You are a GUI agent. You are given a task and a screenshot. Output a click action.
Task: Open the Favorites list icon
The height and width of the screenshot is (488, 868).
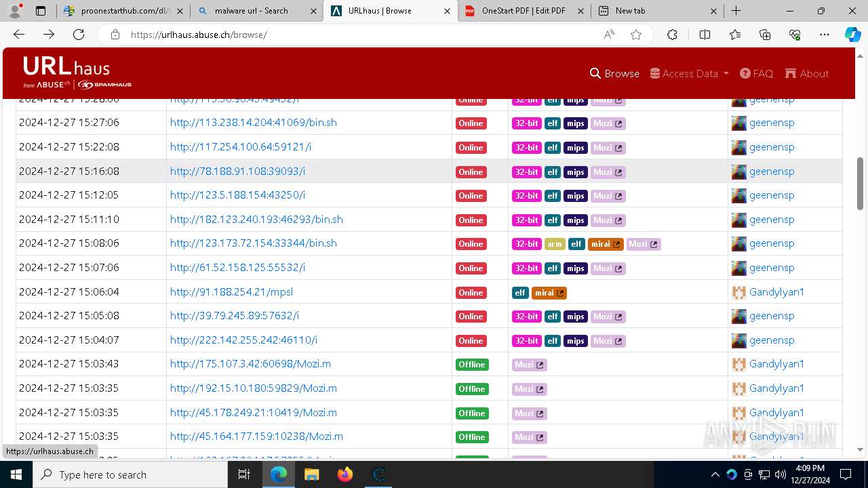pyautogui.click(x=735, y=35)
